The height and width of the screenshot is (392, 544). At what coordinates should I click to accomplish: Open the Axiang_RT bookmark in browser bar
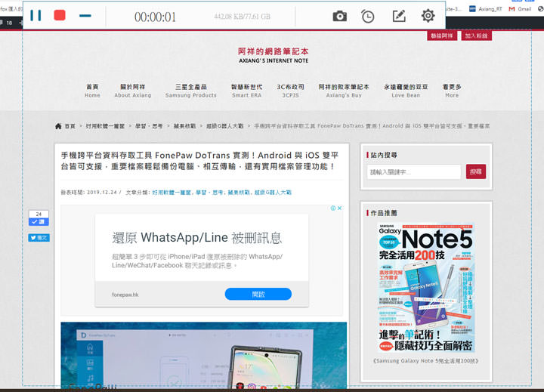485,9
